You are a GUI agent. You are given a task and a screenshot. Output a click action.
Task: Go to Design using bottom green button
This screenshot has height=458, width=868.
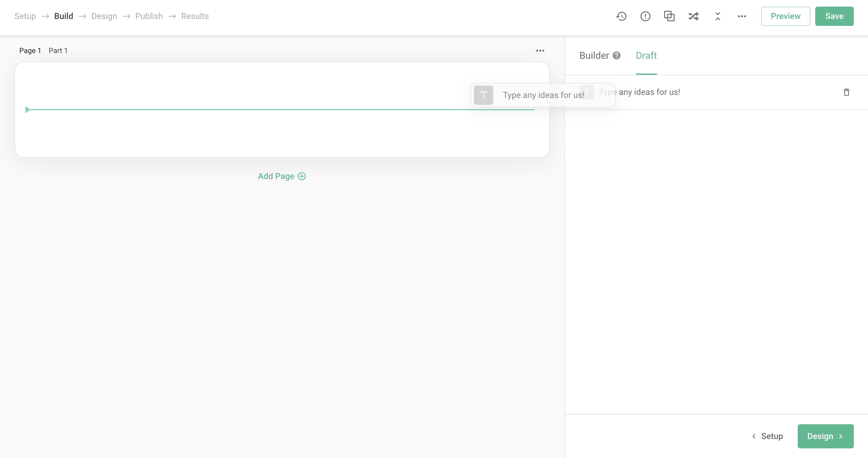click(x=825, y=436)
